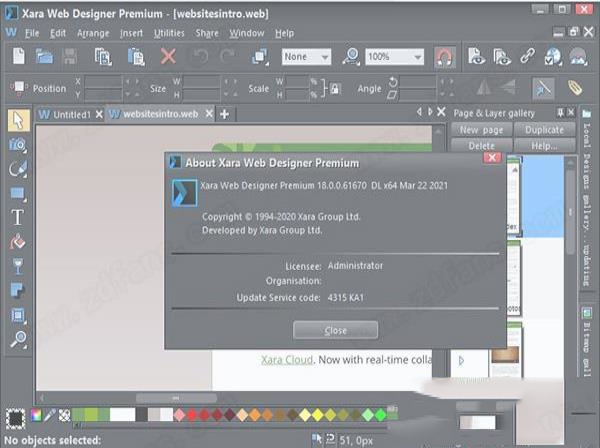Click Close button in About dialog
The height and width of the screenshot is (448, 600).
point(335,330)
